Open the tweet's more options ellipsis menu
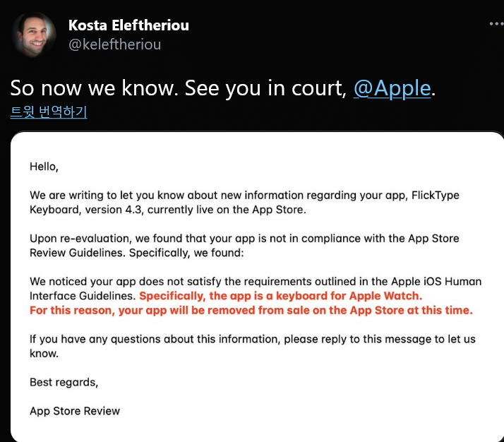504x442 pixels. (x=497, y=24)
